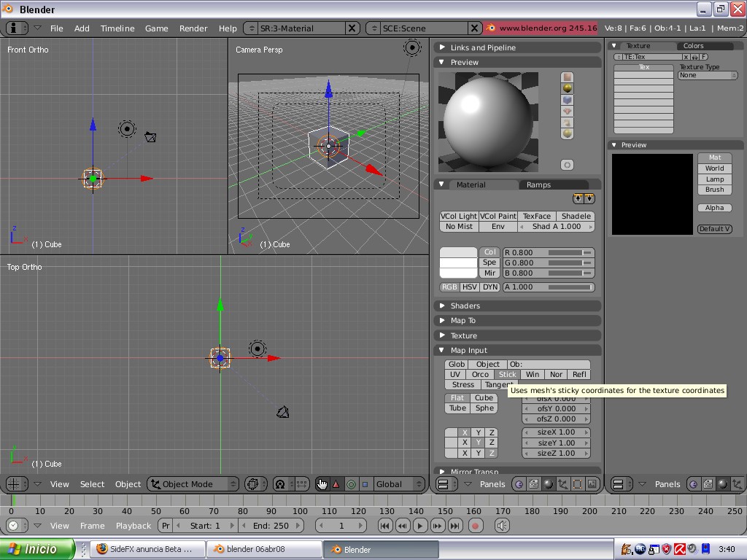Click the timeline record button
747x560 pixels.
(475, 526)
